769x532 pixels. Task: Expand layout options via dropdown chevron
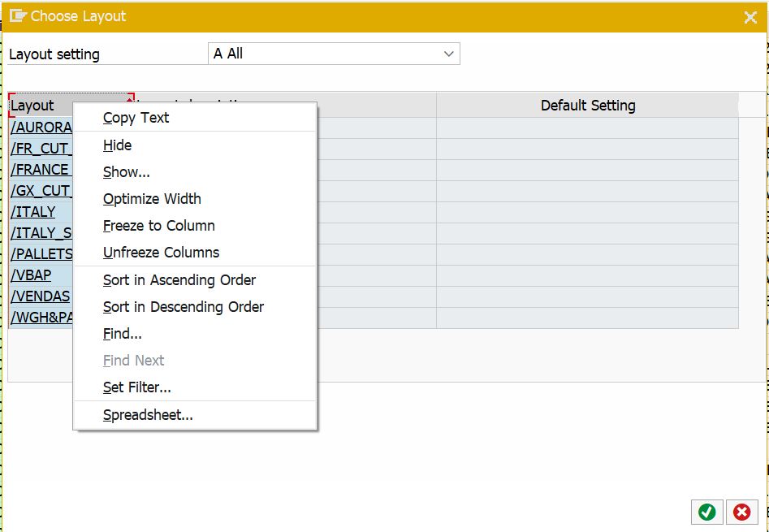(x=450, y=53)
